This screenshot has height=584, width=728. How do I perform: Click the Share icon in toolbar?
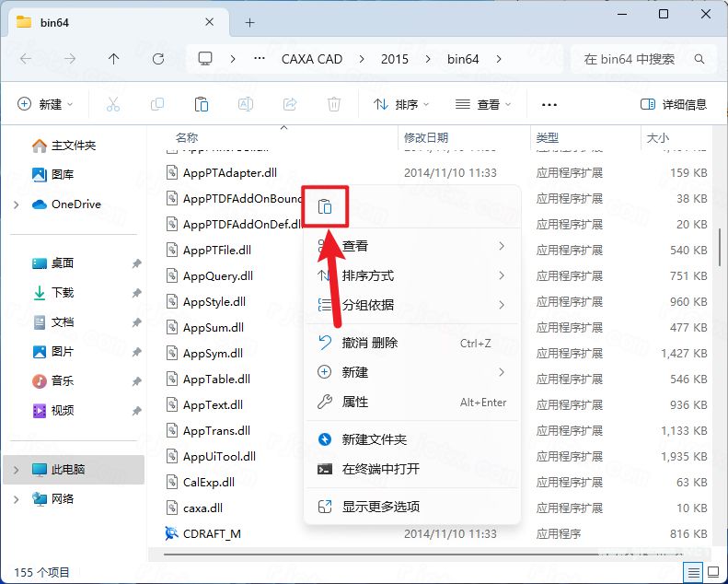(290, 104)
